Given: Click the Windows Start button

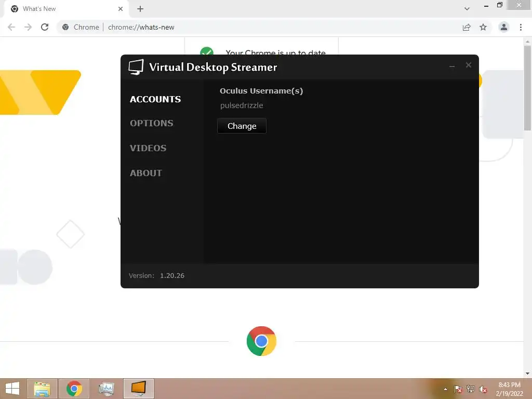Looking at the screenshot, I should coord(12,389).
